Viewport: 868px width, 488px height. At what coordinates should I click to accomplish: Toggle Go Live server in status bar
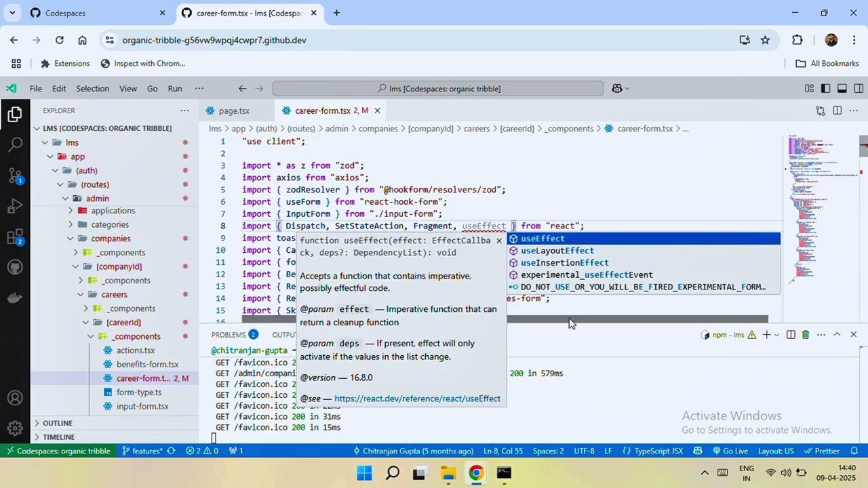730,451
